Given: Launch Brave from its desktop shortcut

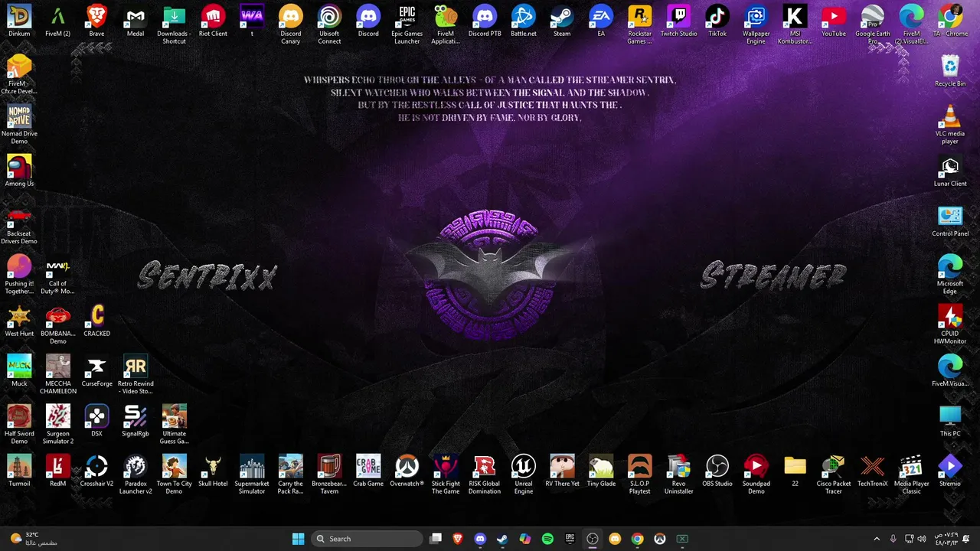Looking at the screenshot, I should (96, 21).
